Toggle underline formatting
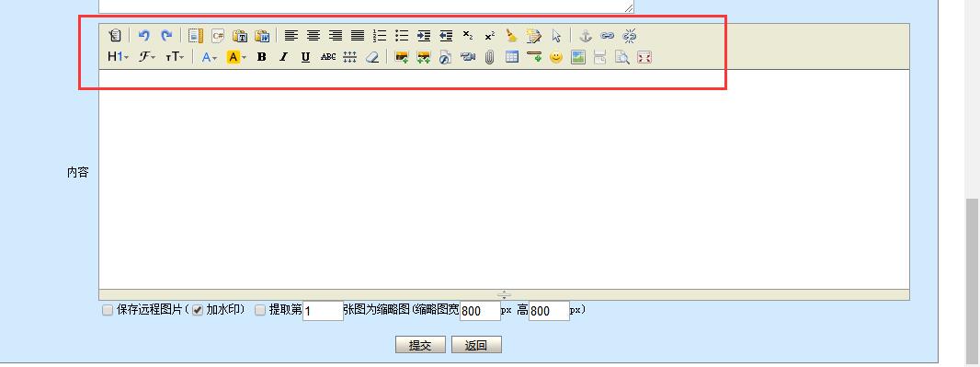Viewport: 980px width, 367px height. pyautogui.click(x=305, y=57)
